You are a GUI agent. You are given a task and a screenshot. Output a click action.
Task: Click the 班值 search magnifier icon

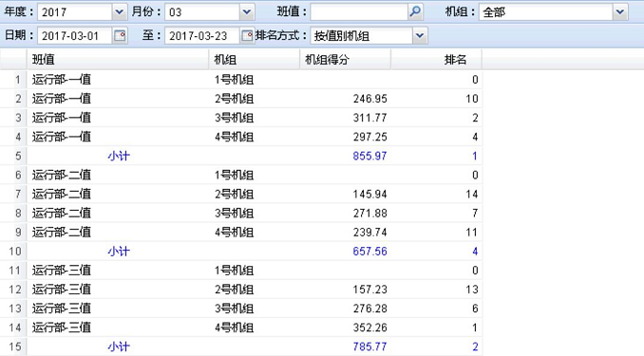tap(415, 11)
